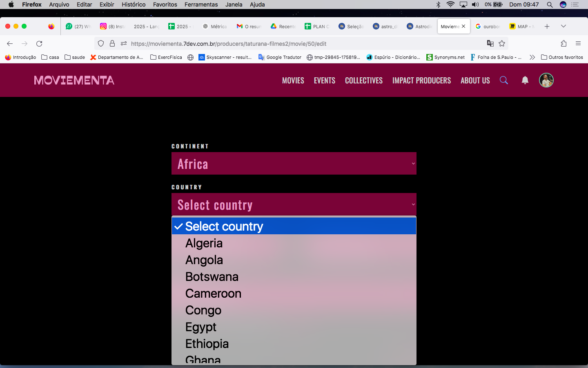Open the Histórico menu in menu bar
The image size is (588, 368).
[x=133, y=4]
